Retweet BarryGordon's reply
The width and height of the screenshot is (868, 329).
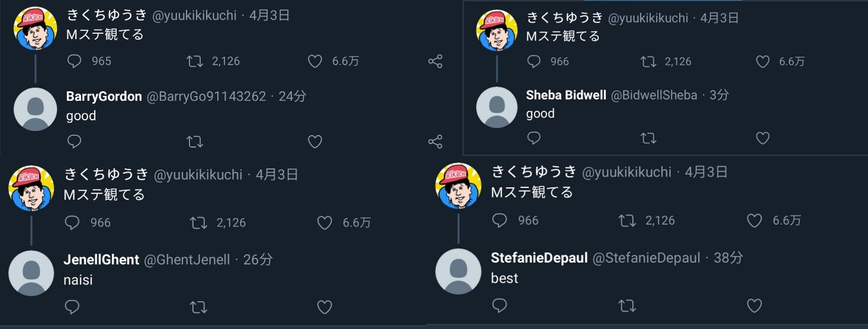point(195,142)
